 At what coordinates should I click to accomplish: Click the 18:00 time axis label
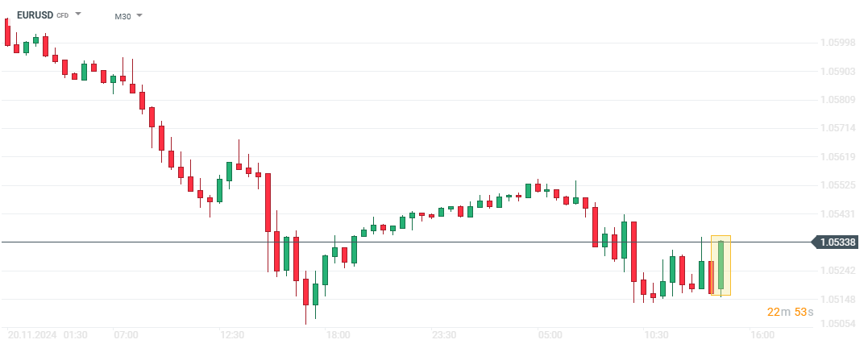click(338, 334)
